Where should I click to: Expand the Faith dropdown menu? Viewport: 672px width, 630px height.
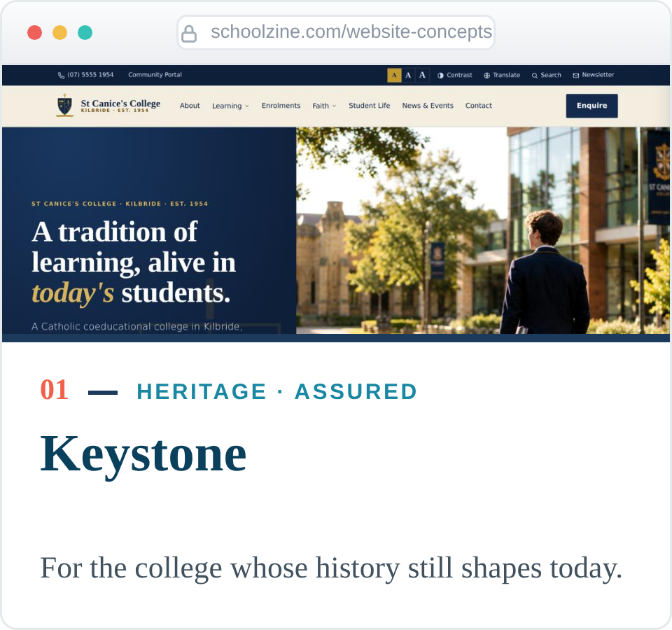point(324,106)
